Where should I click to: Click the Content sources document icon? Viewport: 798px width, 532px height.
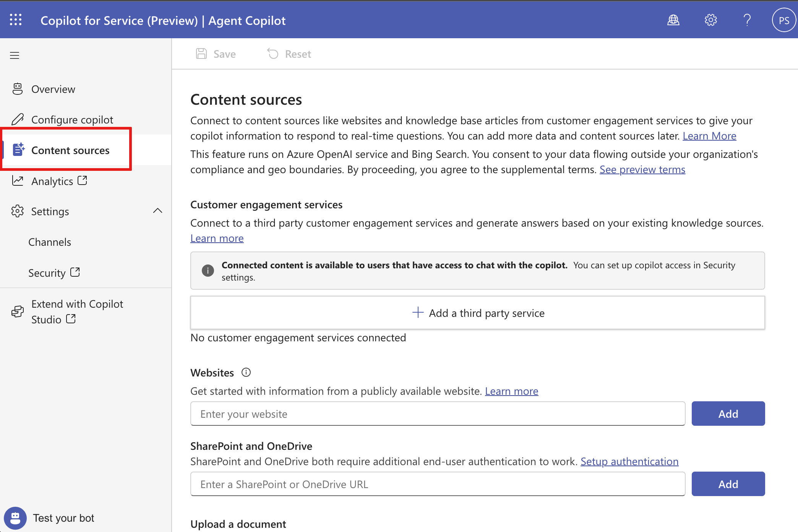click(x=18, y=149)
